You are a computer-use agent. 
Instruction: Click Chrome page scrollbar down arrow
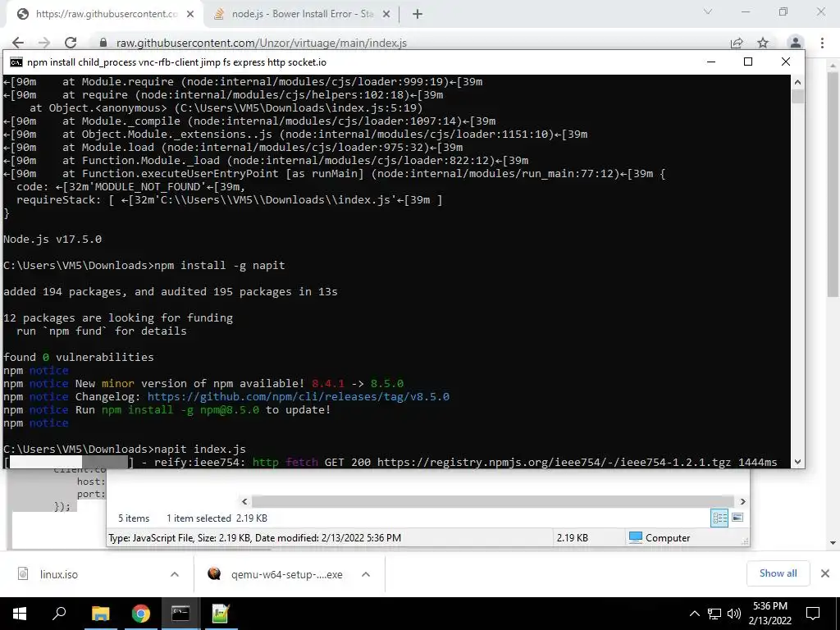(x=833, y=543)
